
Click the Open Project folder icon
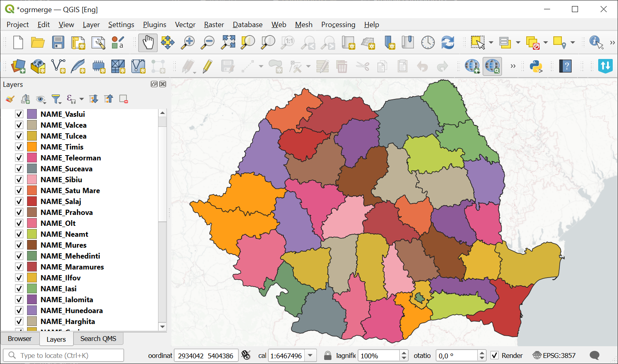(x=38, y=42)
